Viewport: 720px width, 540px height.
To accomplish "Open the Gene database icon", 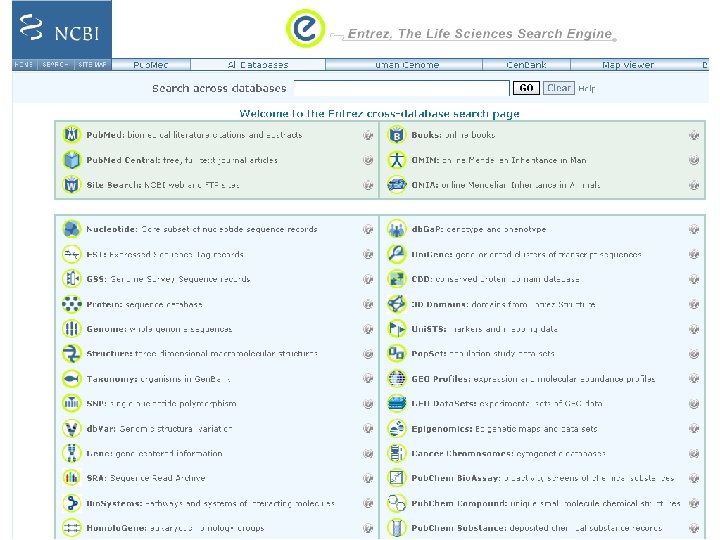I will click(72, 453).
